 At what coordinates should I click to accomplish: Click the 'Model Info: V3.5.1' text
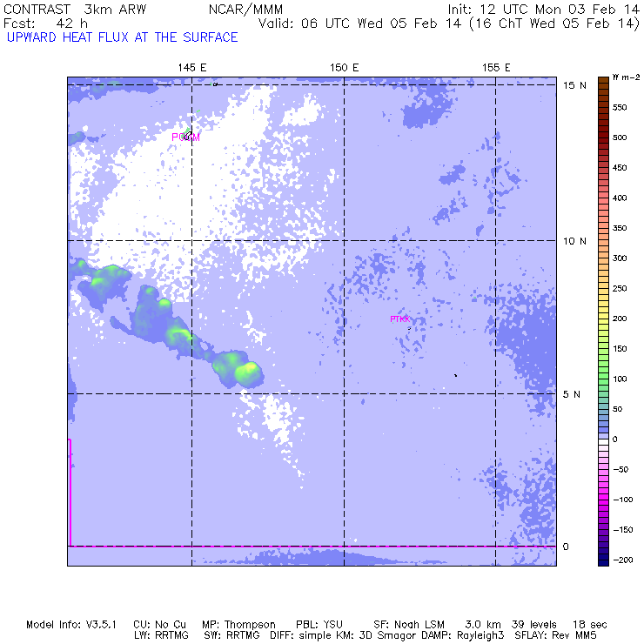(x=71, y=625)
